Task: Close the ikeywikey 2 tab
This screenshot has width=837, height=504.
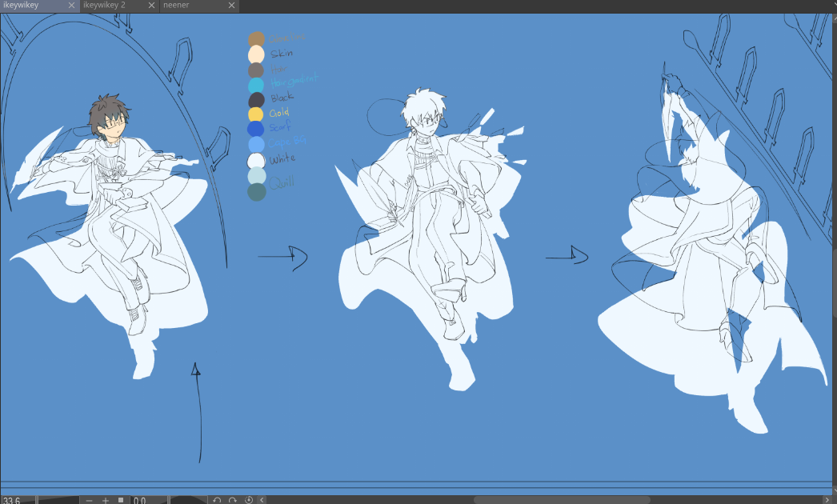Action: (150, 6)
